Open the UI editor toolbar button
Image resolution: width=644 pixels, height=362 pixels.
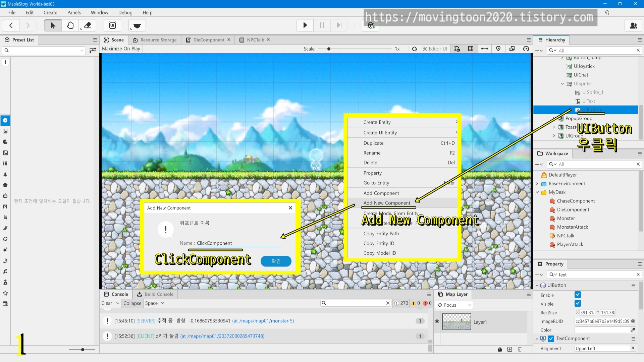(x=112, y=25)
